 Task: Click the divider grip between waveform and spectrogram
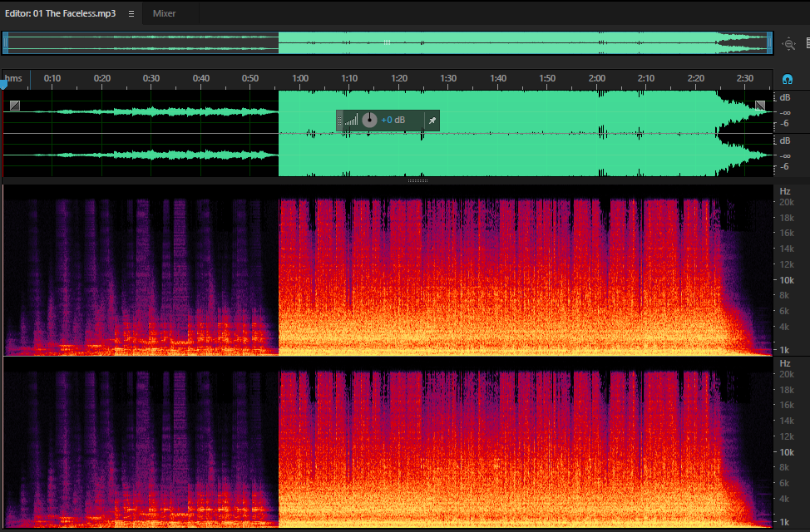click(x=417, y=180)
